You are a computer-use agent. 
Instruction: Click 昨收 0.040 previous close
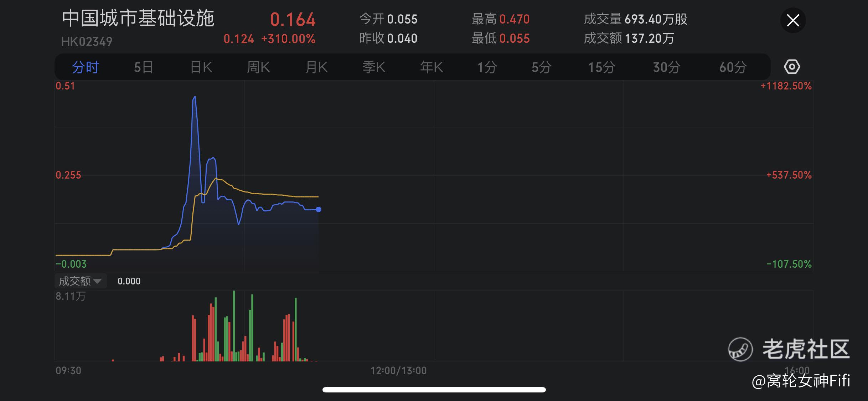coord(388,38)
